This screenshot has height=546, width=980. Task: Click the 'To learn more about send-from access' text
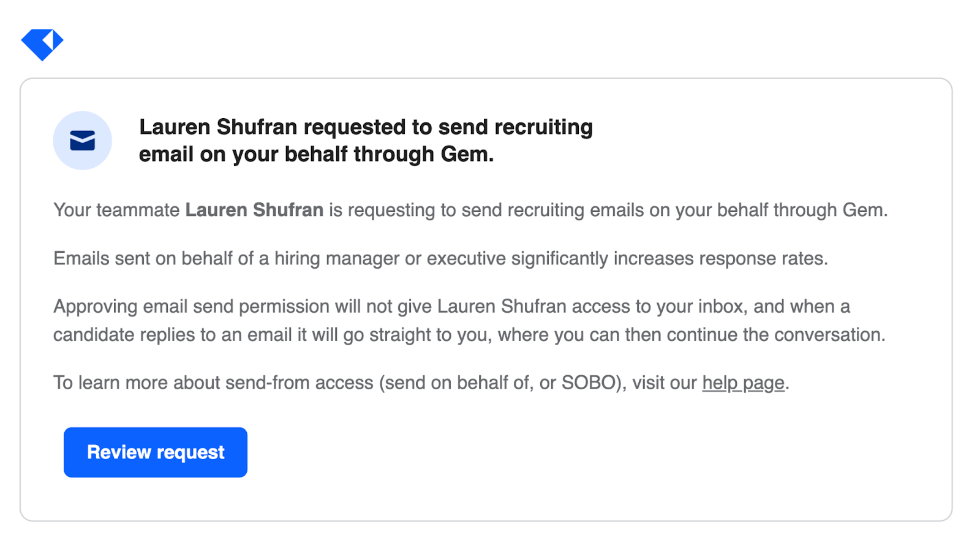click(213, 383)
